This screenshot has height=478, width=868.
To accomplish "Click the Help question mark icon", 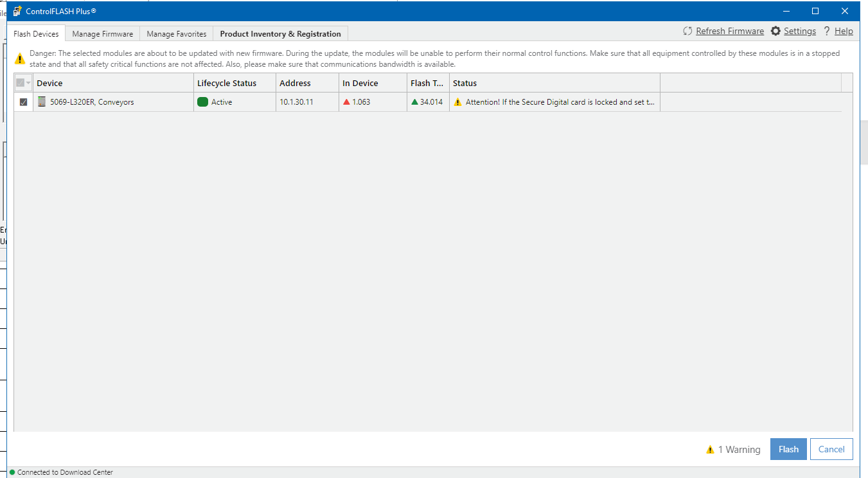I will [x=827, y=31].
